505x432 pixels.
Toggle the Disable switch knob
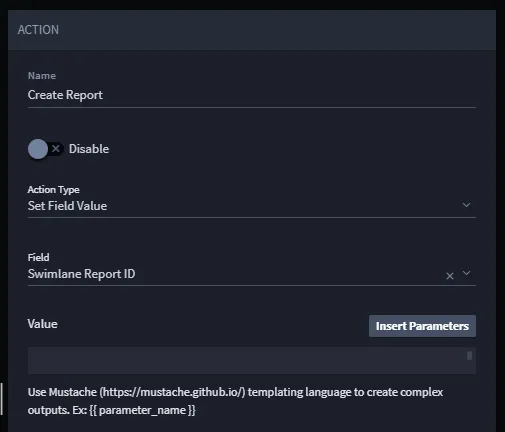coord(38,149)
